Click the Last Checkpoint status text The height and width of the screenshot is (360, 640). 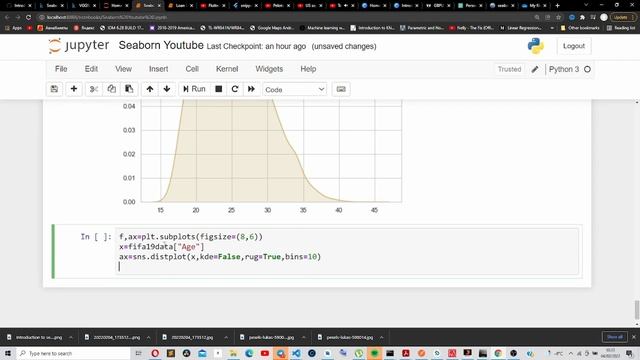point(256,46)
